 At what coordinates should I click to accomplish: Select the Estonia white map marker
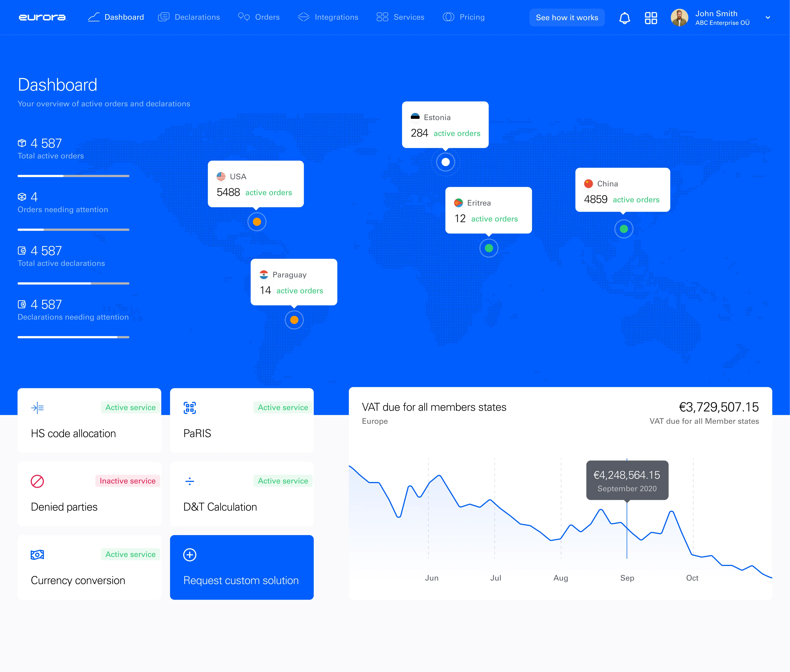click(x=445, y=162)
